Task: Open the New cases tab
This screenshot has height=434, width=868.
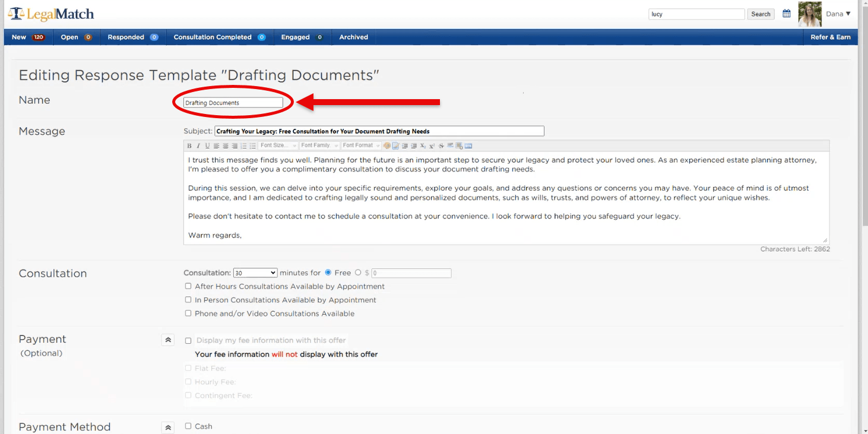Action: [x=28, y=37]
